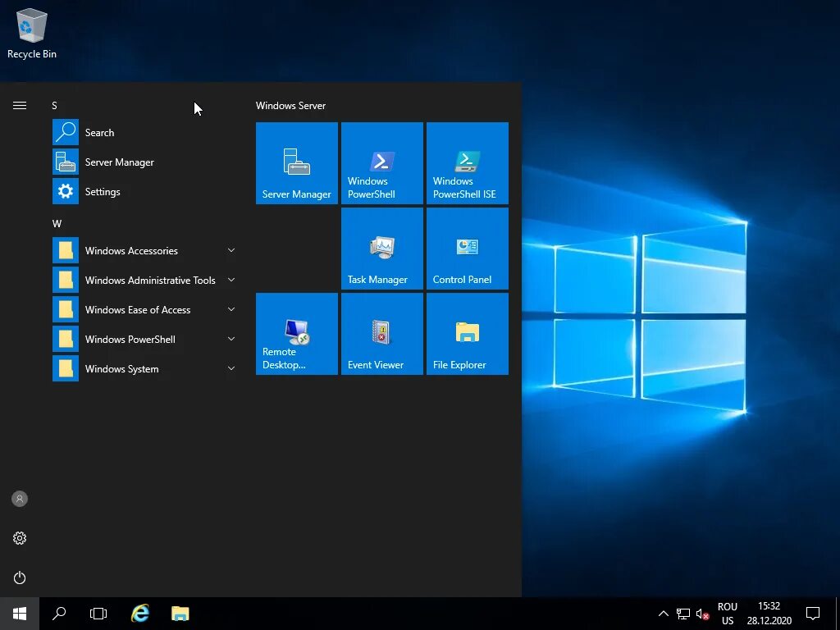
Task: Open the clock showing 15:32
Action: [769, 614]
